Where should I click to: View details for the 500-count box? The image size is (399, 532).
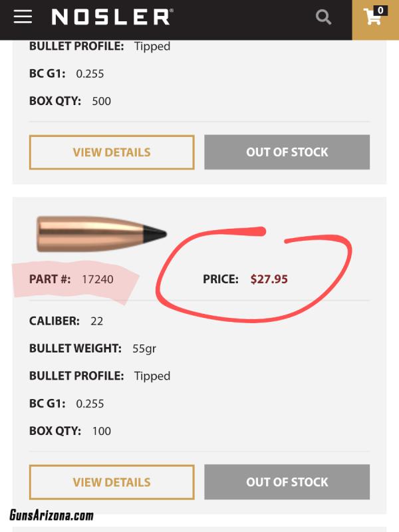click(112, 152)
